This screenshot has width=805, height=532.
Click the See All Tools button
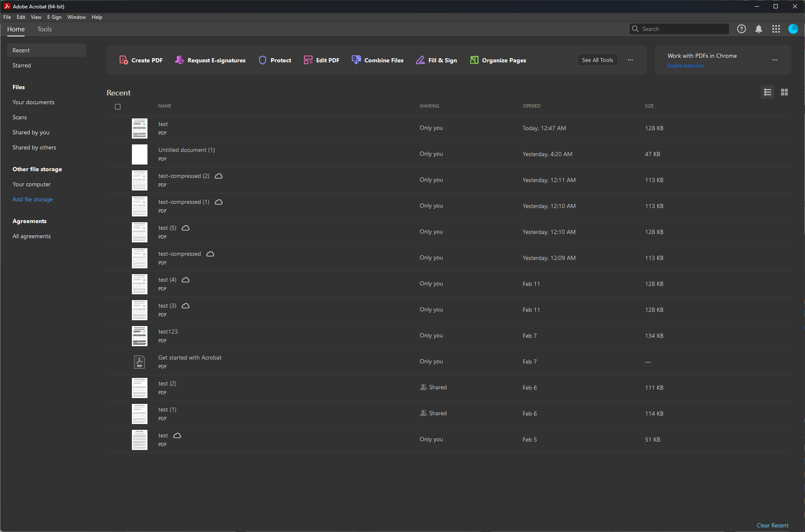pos(597,60)
